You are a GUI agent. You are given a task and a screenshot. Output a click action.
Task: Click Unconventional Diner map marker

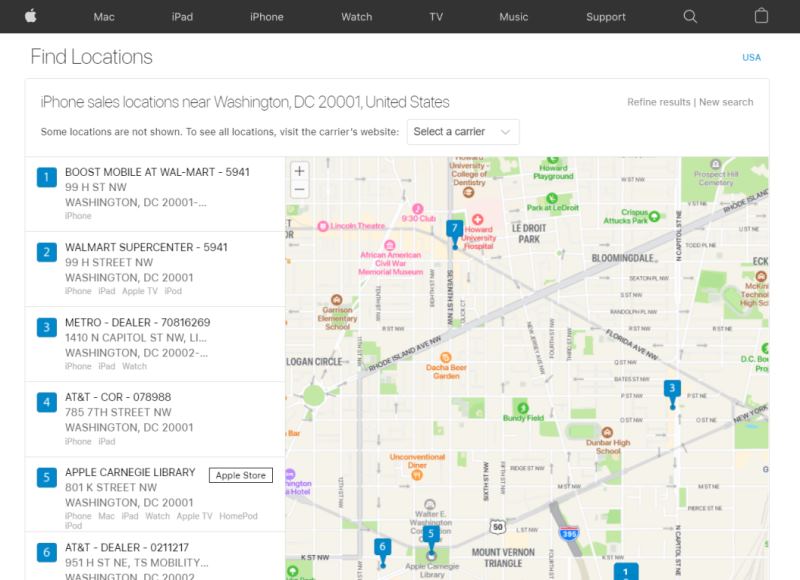pyautogui.click(x=417, y=475)
